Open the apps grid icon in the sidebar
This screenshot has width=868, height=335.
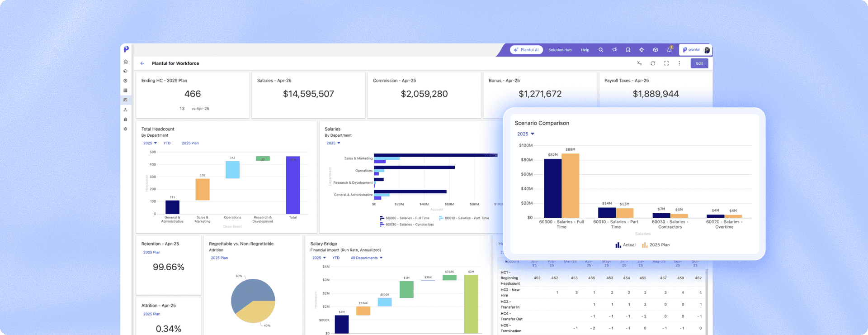click(x=126, y=91)
